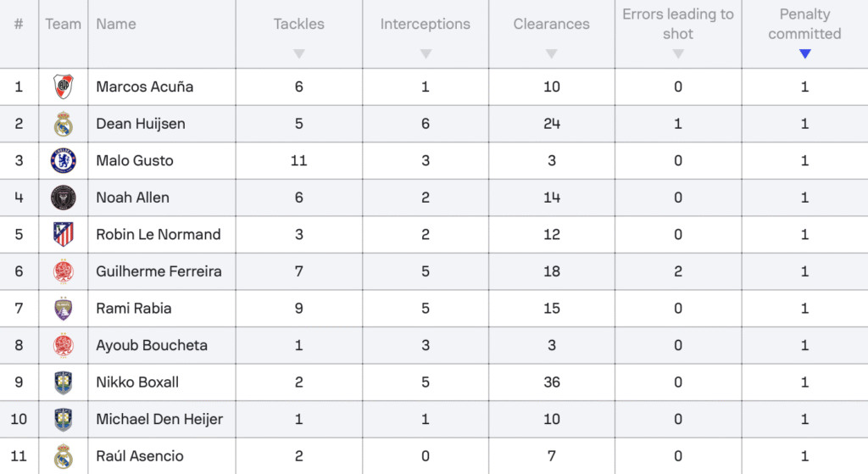Sort by Tackles using the column arrow

(299, 53)
